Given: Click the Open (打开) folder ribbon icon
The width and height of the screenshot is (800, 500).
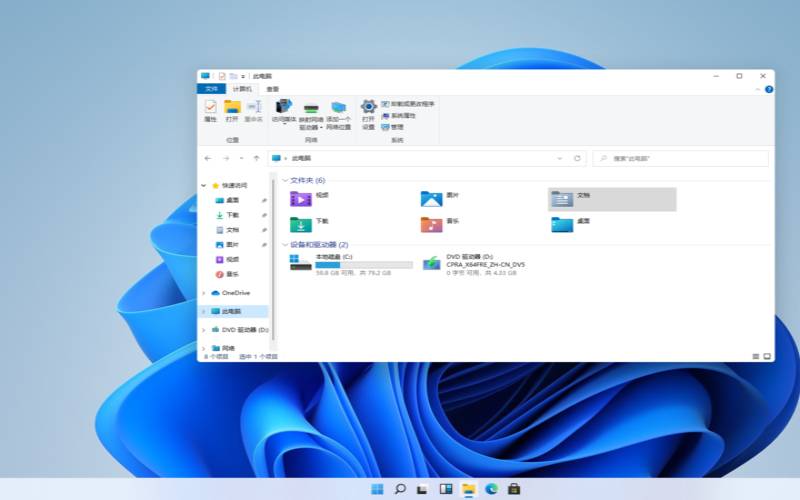Looking at the screenshot, I should pyautogui.click(x=232, y=111).
